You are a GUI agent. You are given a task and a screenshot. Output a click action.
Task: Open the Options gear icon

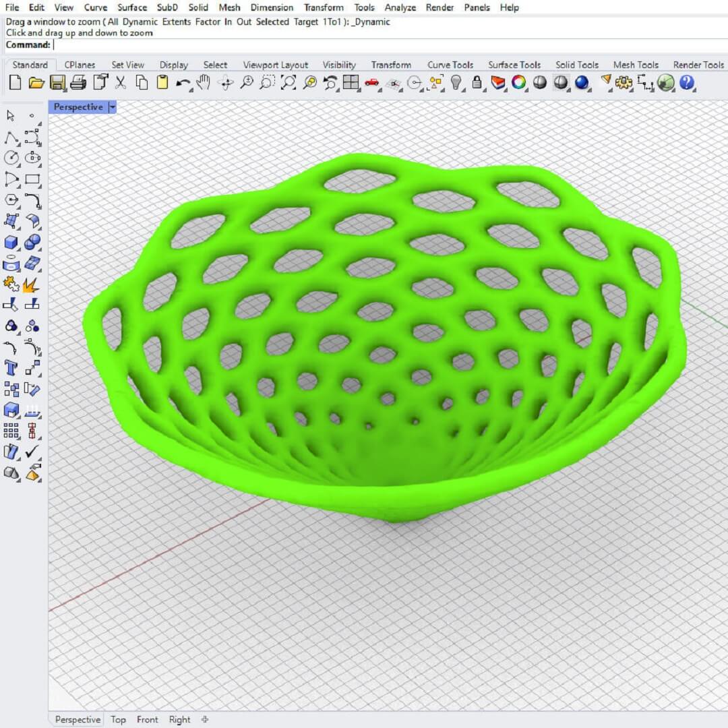[x=624, y=83]
